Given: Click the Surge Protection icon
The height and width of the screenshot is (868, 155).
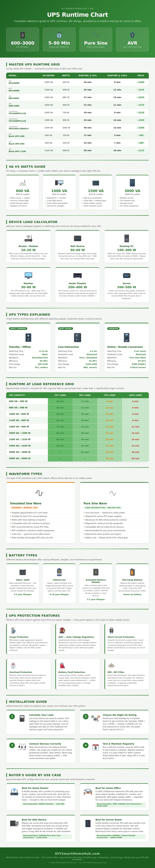Looking at the screenshot, I should [x=13, y=630].
